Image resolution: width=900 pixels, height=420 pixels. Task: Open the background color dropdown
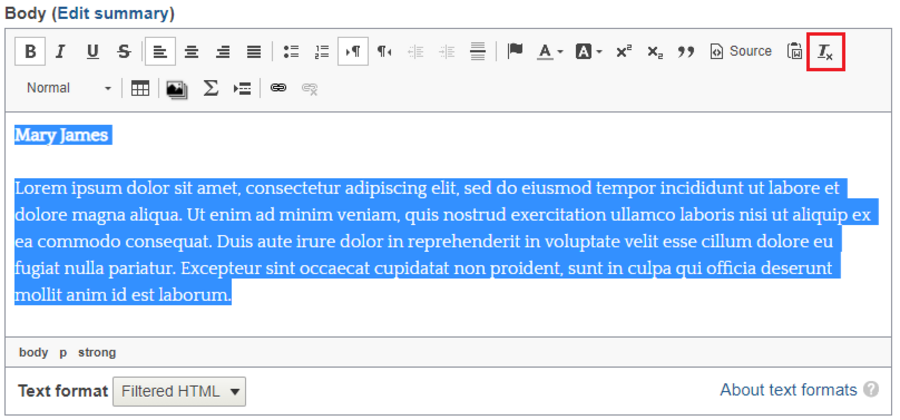pyautogui.click(x=588, y=52)
